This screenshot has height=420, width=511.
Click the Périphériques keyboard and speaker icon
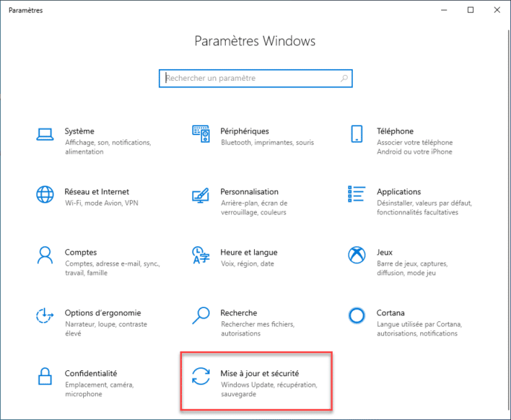point(201,134)
